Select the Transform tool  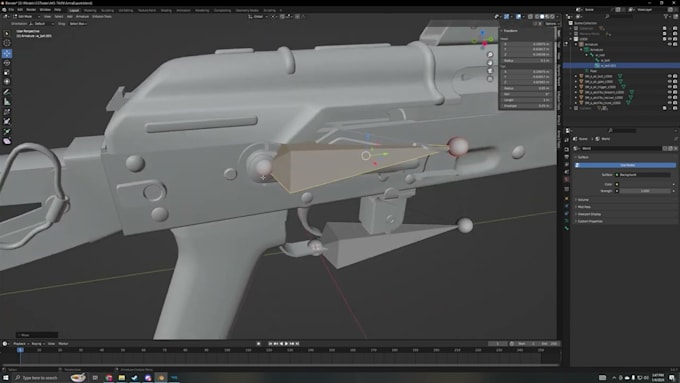7,82
